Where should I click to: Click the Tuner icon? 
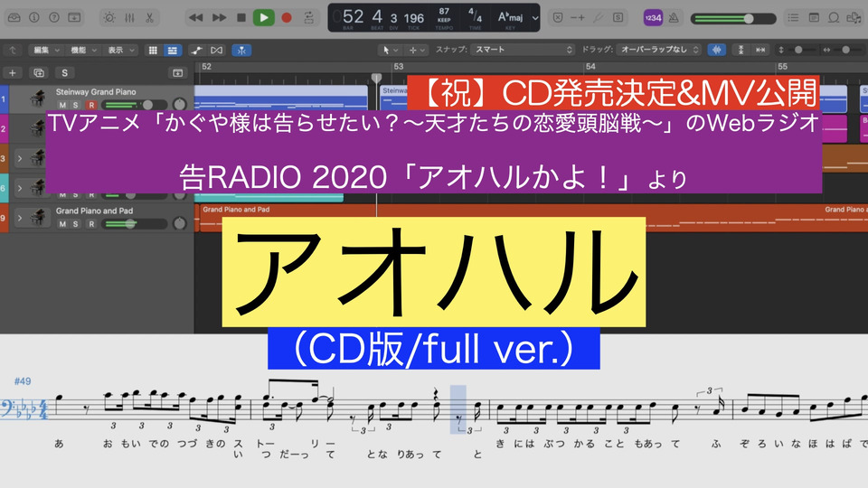point(598,18)
